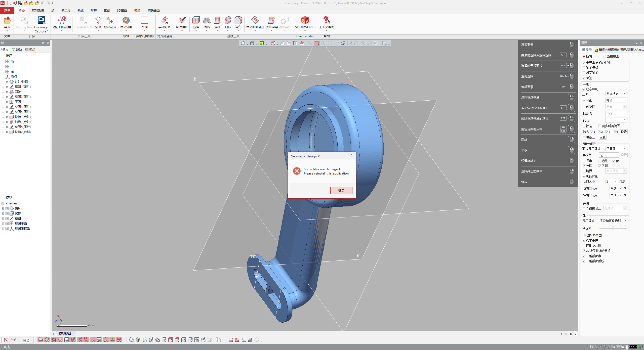
Task: Launch the SOLIDWORKS LiveTransfer icon
Action: (x=305, y=21)
